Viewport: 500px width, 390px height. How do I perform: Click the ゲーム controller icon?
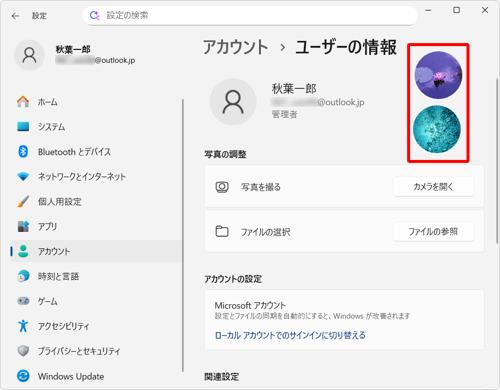coord(23,301)
